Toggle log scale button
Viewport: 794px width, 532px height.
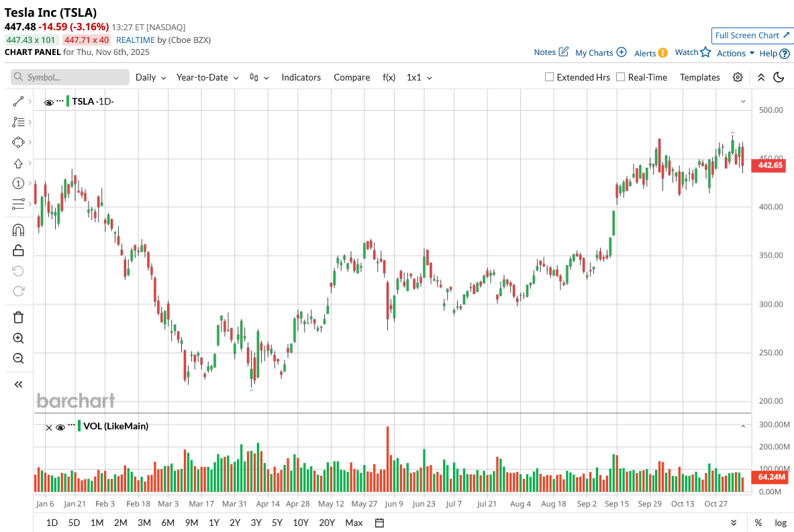tap(781, 523)
